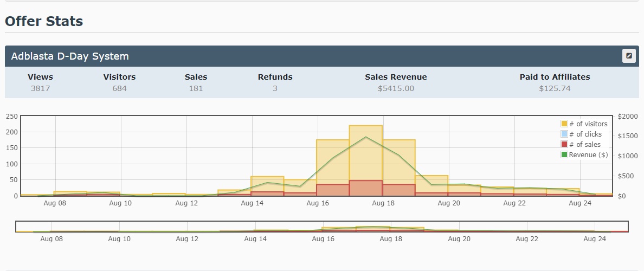Screen dimensions: 644x271
Task: Click 'Aug 14' on the main chart axis
Action: coord(252,203)
